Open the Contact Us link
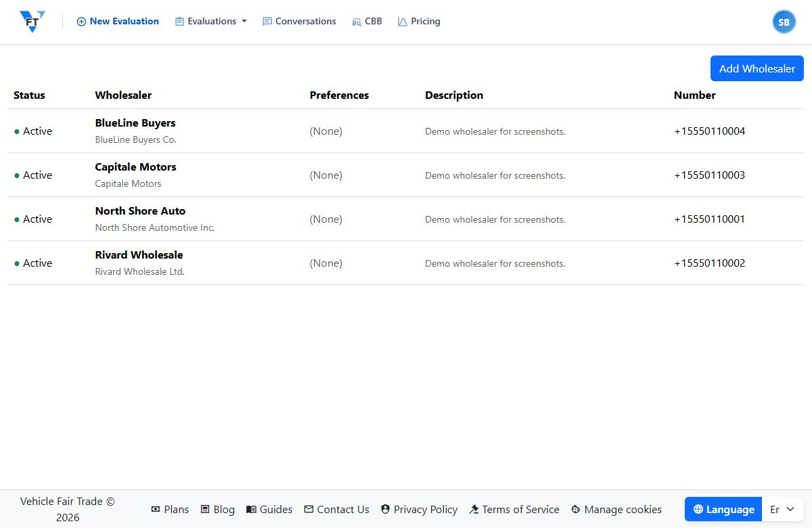 click(336, 509)
